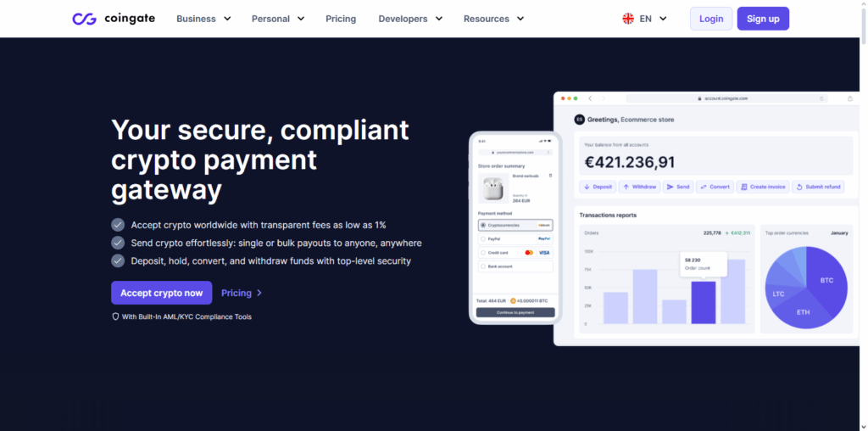Click the Withdraw button in dashboard preview
The width and height of the screenshot is (868, 431).
639,187
